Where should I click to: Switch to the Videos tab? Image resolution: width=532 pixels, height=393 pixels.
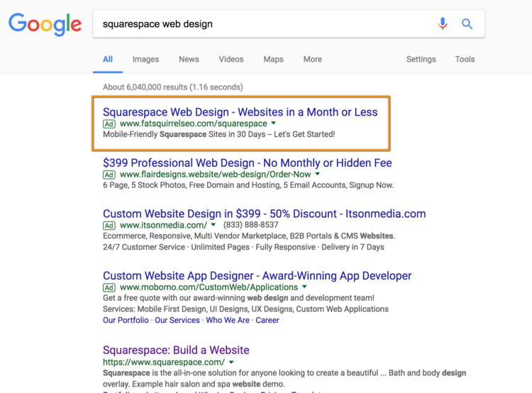click(x=231, y=60)
